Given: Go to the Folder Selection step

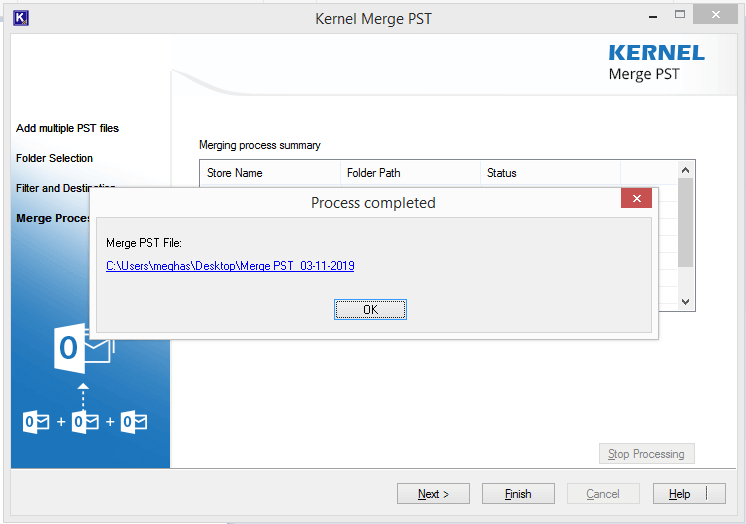Looking at the screenshot, I should click(54, 158).
